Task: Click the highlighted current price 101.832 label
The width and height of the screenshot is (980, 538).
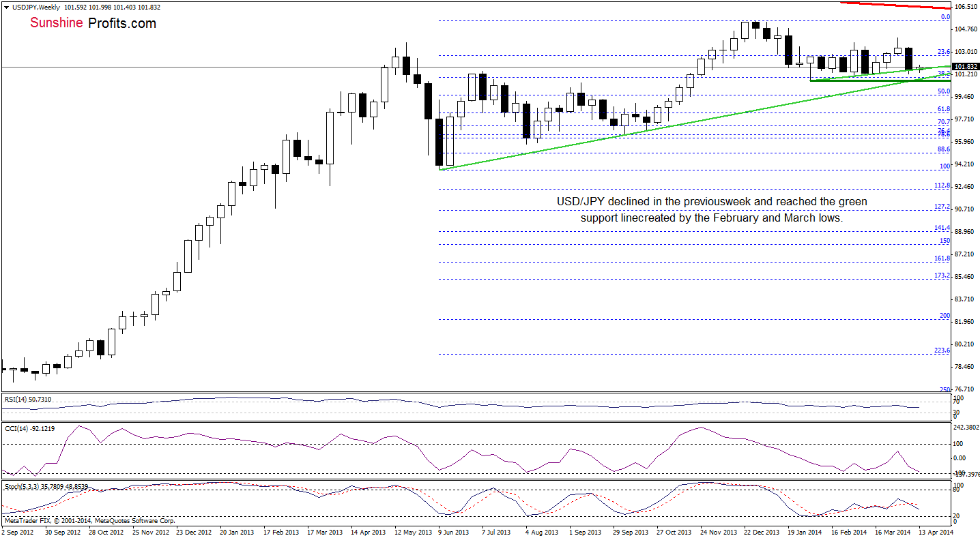Action: click(966, 67)
